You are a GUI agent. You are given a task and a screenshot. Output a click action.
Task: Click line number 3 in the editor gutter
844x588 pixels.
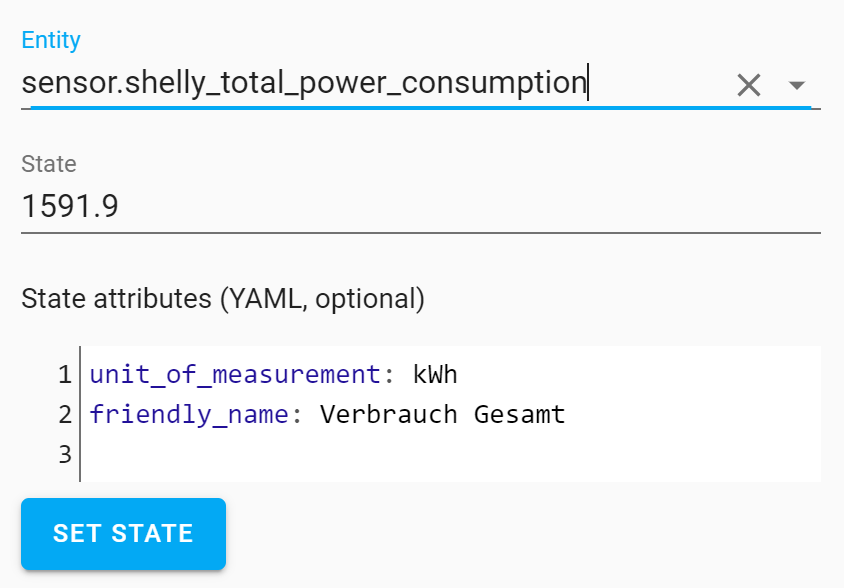(62, 454)
